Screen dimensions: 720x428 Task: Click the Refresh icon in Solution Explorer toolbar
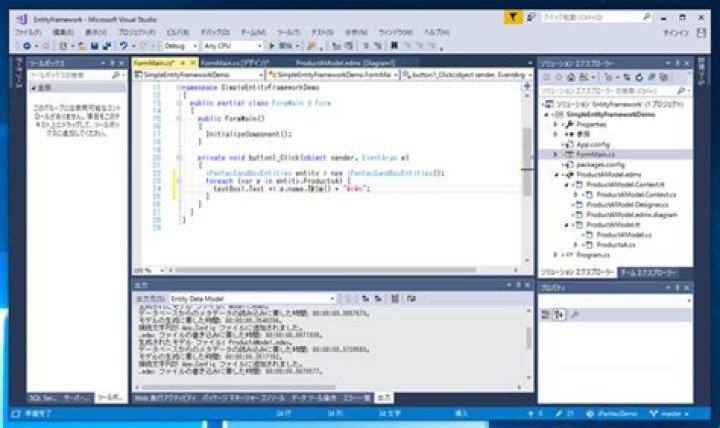pyautogui.click(x=639, y=78)
